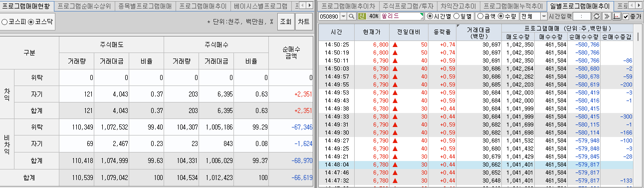Click the 14:49:33 time cell
The width and height of the screenshot is (644, 188).
click(x=336, y=116)
